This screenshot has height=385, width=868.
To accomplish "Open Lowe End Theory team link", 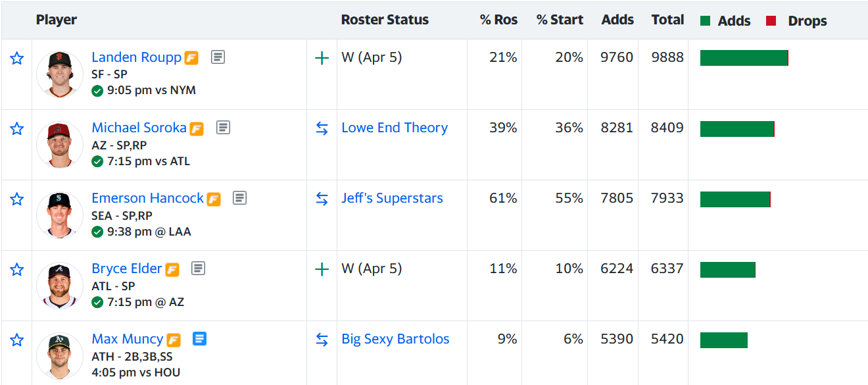I will (395, 128).
